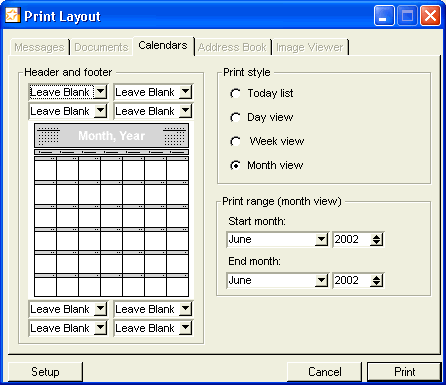Switch to the Messages tab
446x385 pixels.
pos(39,47)
